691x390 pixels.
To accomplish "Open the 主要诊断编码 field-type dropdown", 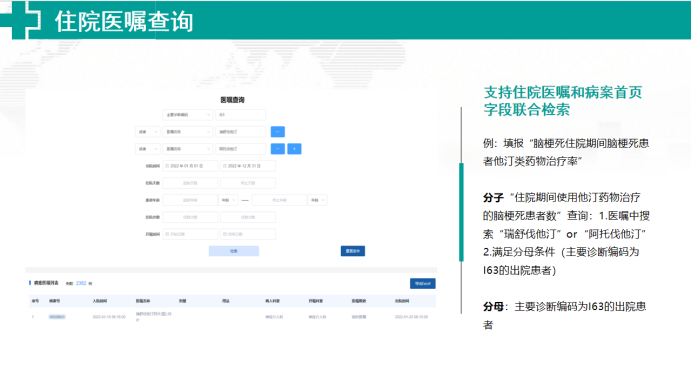I will [188, 115].
